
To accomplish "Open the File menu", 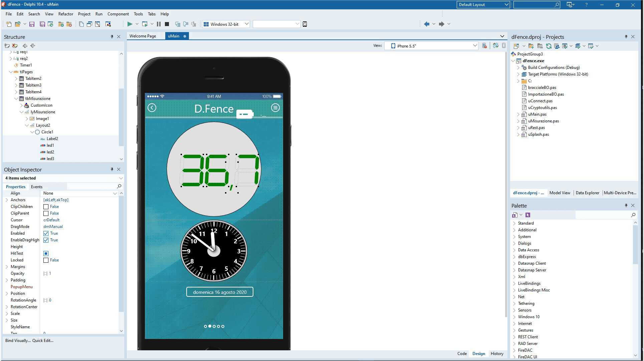I will (x=9, y=14).
